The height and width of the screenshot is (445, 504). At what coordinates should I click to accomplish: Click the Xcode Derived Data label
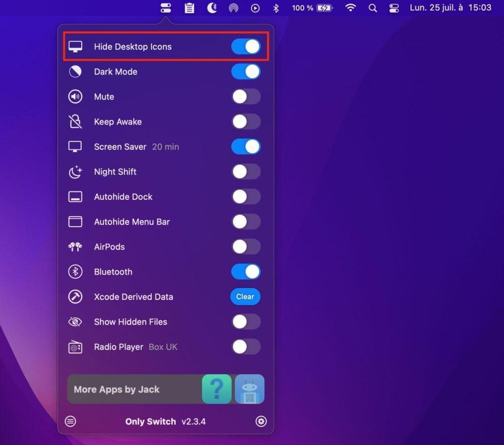pos(133,296)
